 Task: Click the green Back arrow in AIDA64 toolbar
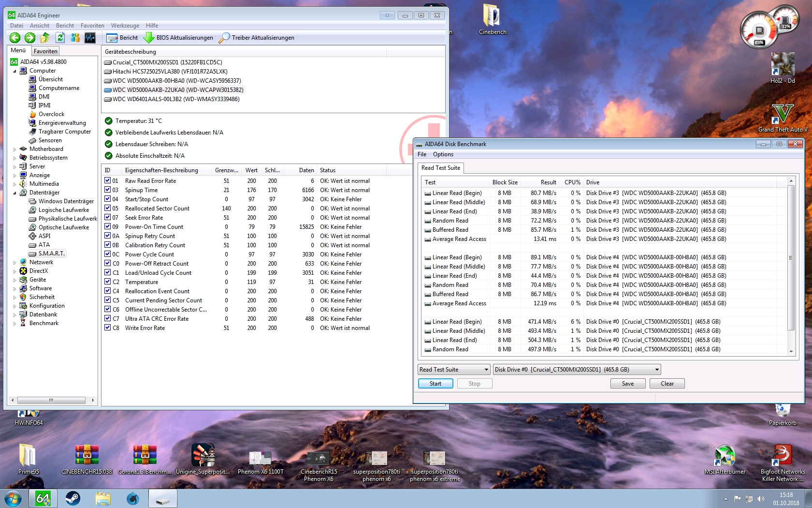[15, 38]
